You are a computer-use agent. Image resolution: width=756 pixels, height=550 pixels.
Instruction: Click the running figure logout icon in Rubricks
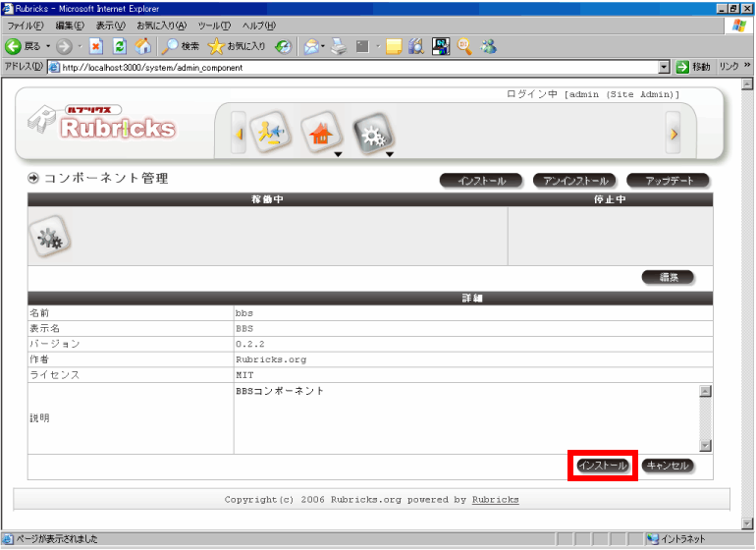[271, 133]
